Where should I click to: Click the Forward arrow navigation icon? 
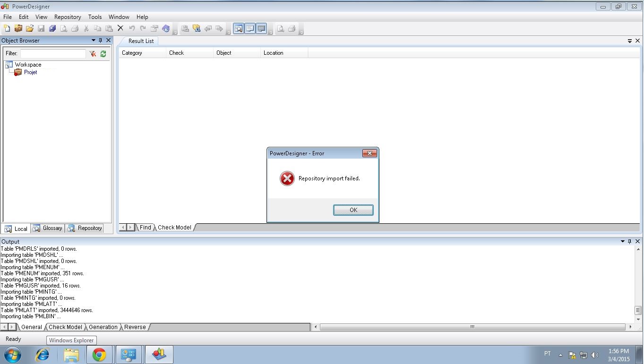point(219,28)
